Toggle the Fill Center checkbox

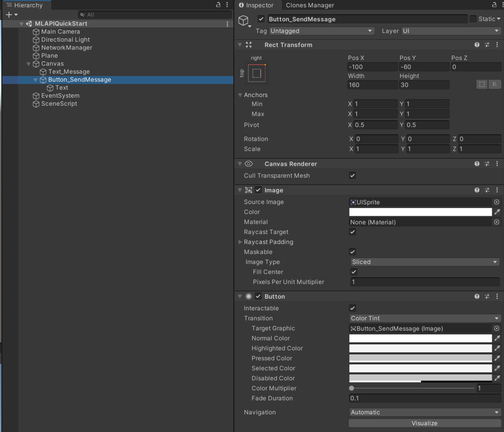(354, 272)
